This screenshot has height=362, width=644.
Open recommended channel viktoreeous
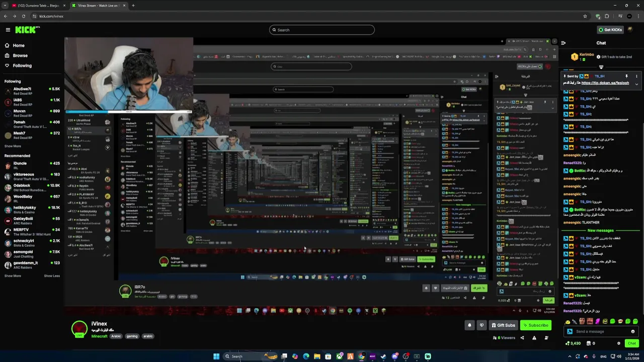click(32, 176)
